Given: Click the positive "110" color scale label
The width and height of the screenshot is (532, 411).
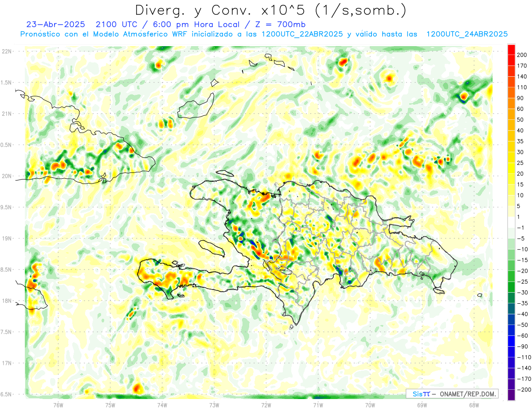Looking at the screenshot, I should (522, 87).
